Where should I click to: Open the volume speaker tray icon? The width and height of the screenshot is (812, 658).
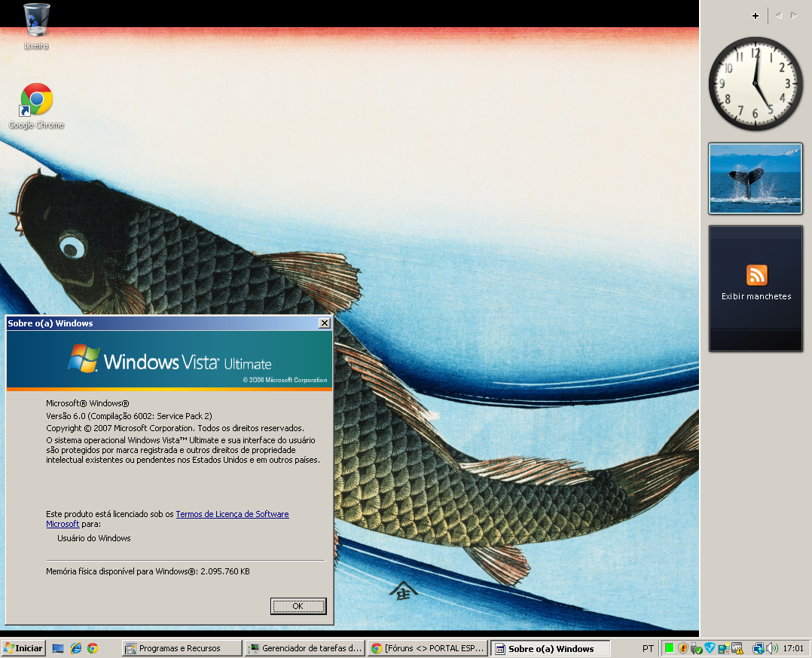point(771,648)
